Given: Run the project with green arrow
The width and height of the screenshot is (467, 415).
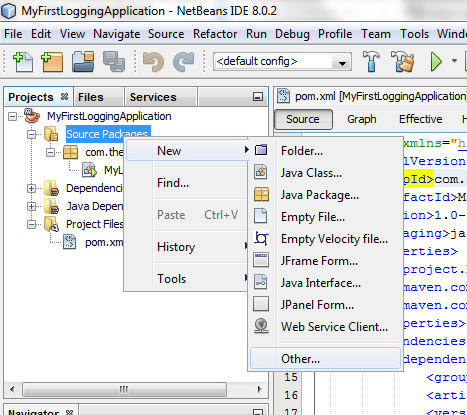Looking at the screenshot, I should tap(436, 62).
